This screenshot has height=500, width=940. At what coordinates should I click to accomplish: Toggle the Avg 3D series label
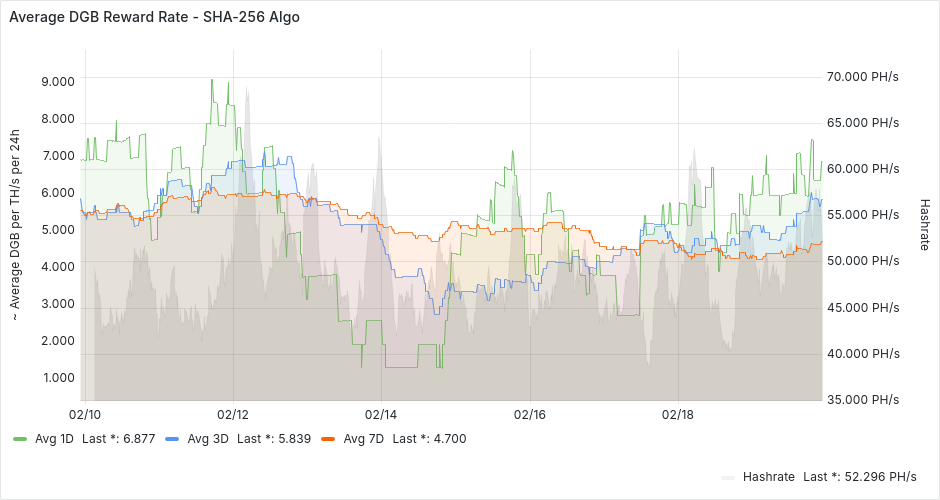coord(207,439)
